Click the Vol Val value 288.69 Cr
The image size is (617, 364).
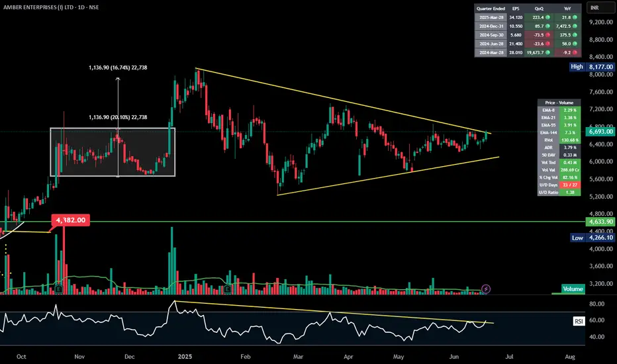point(570,170)
